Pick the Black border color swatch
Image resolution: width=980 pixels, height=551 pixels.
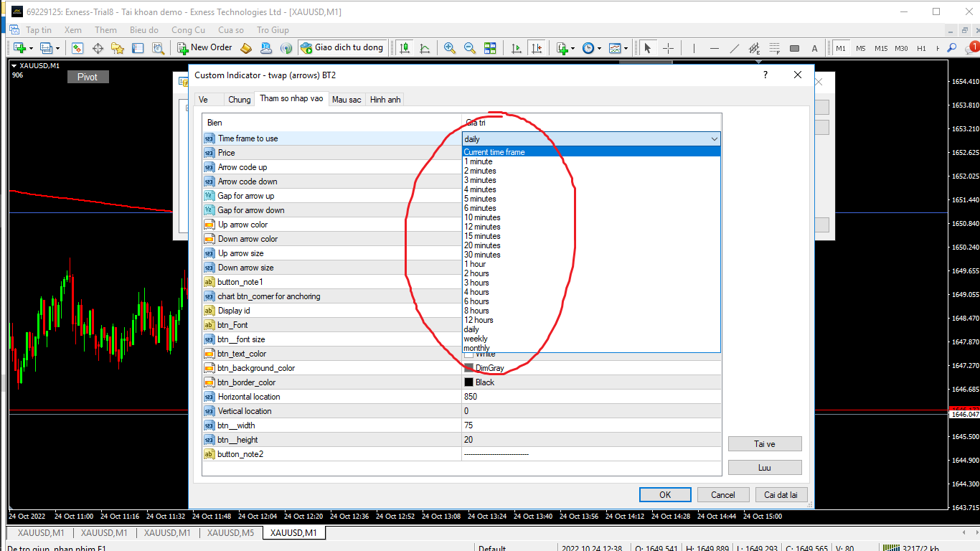pyautogui.click(x=469, y=382)
